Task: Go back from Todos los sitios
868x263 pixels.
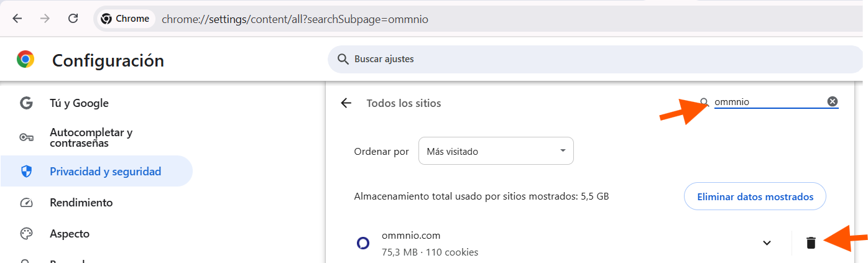Action: (x=346, y=103)
